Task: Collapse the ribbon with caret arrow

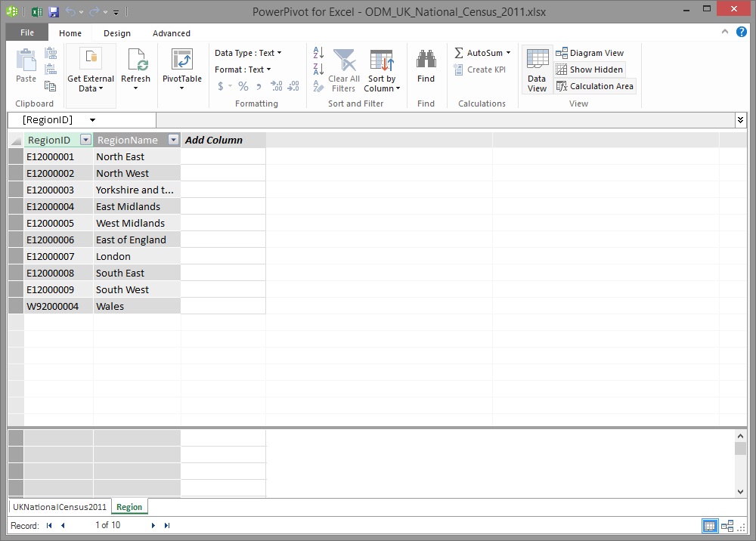Action: [x=725, y=31]
